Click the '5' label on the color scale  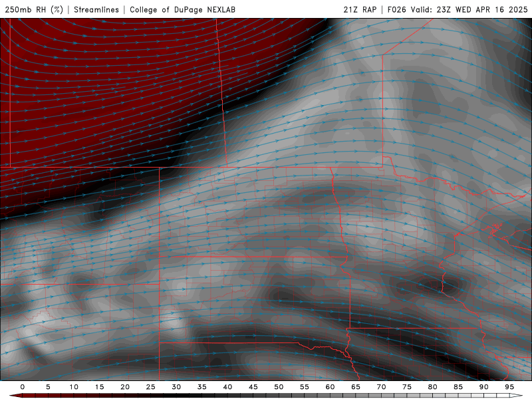coord(48,387)
